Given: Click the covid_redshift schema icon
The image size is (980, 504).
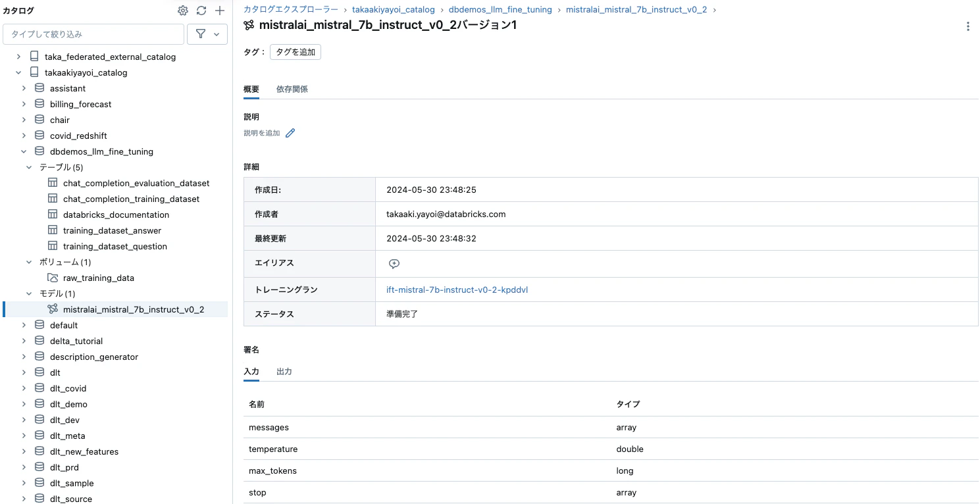Looking at the screenshot, I should click(x=39, y=136).
